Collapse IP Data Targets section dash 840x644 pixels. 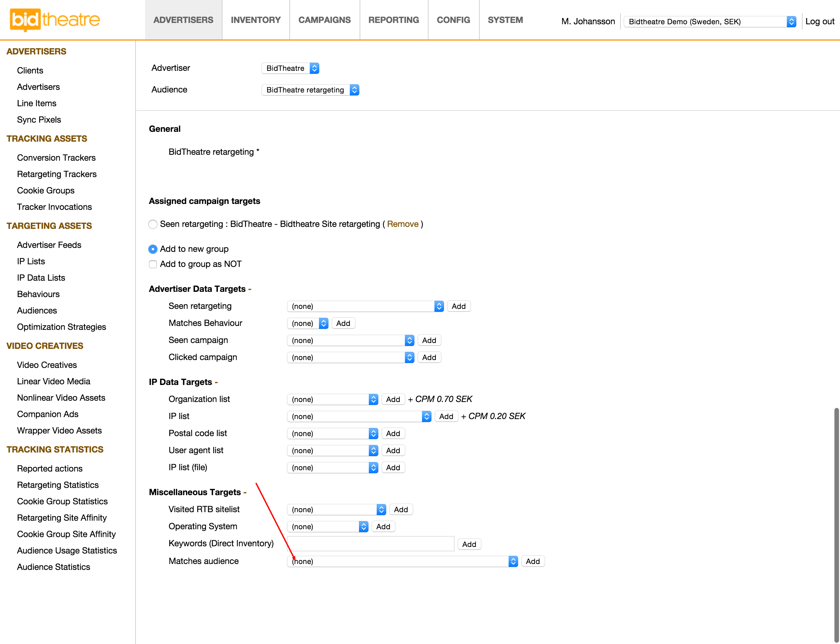216,382
